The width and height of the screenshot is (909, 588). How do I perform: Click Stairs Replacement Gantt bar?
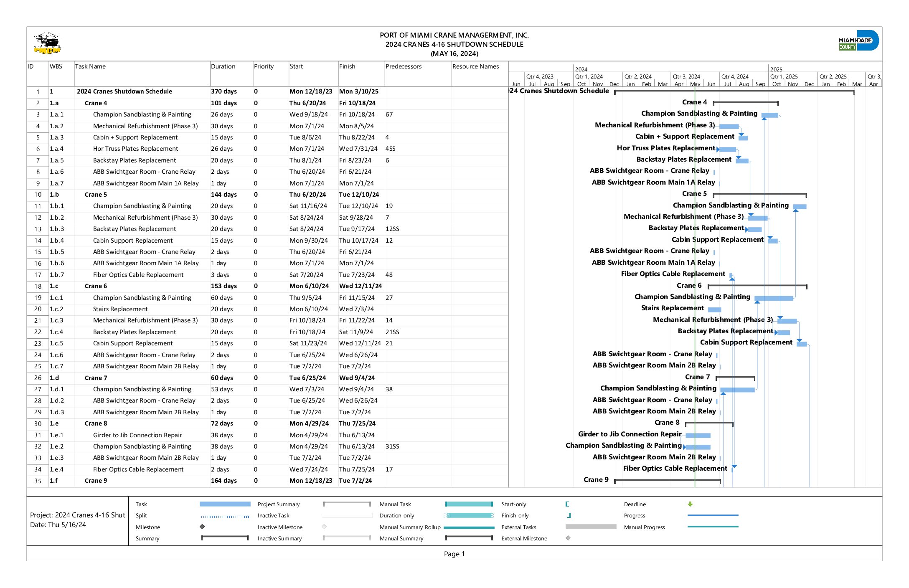(x=715, y=310)
